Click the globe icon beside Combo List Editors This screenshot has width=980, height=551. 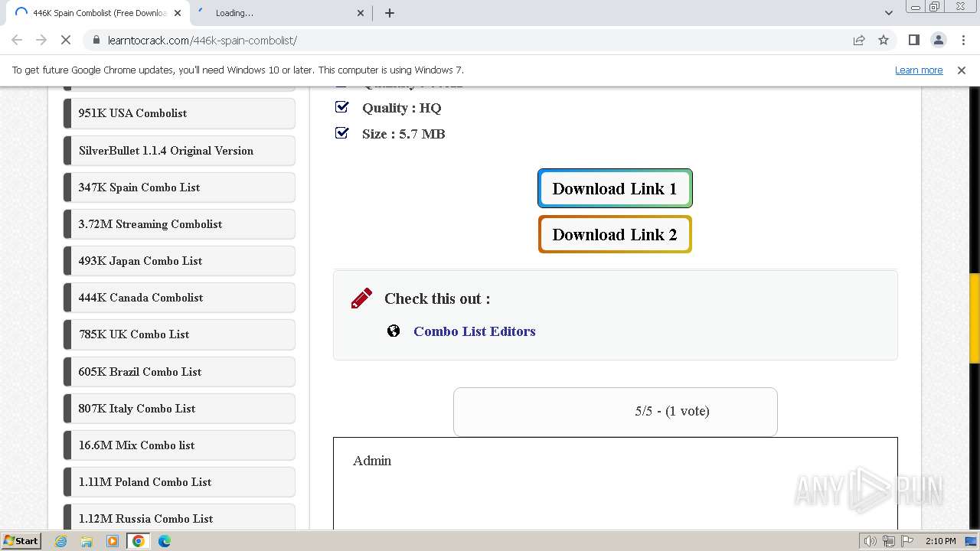pos(394,331)
